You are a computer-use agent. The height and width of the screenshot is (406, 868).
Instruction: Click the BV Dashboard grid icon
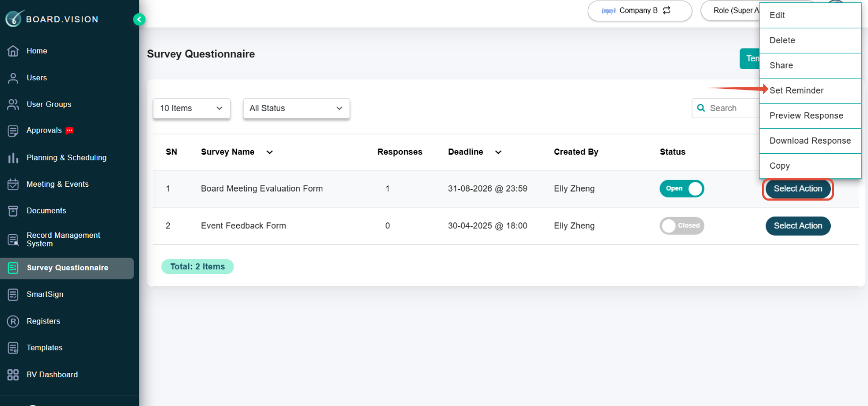13,375
